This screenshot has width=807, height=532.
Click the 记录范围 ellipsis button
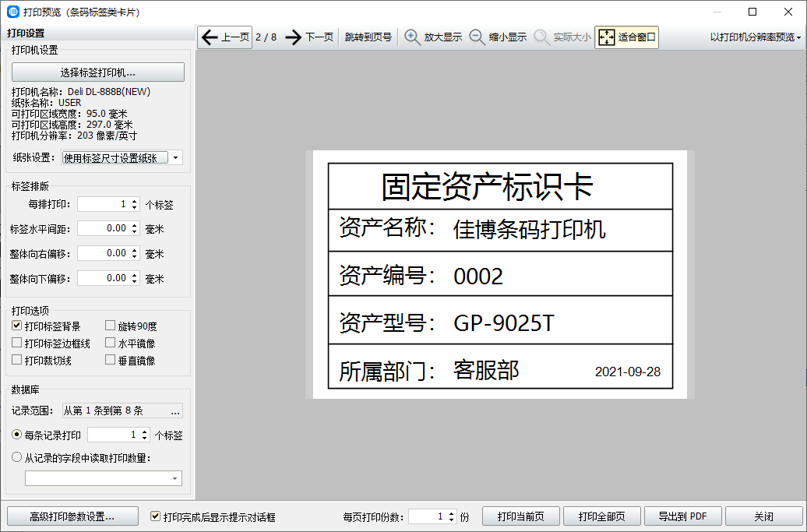pos(175,410)
